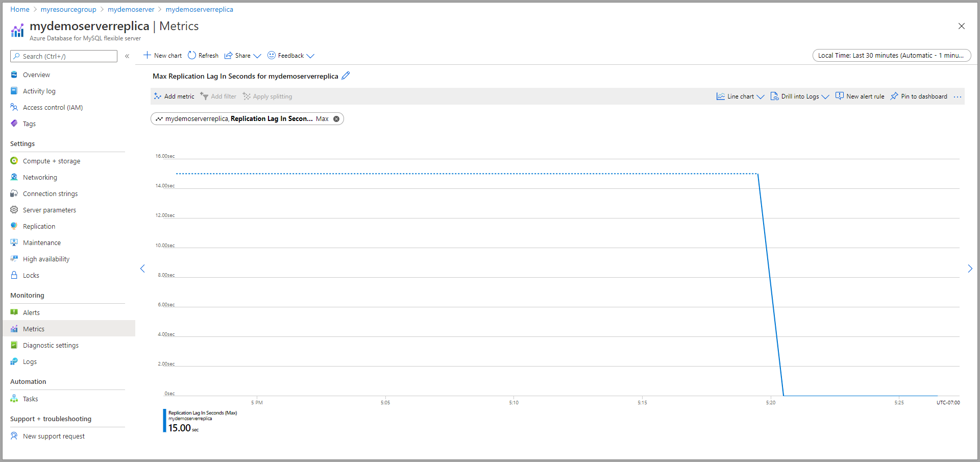Click the Pin to dashboard icon
This screenshot has width=980, height=462.
pyautogui.click(x=894, y=96)
